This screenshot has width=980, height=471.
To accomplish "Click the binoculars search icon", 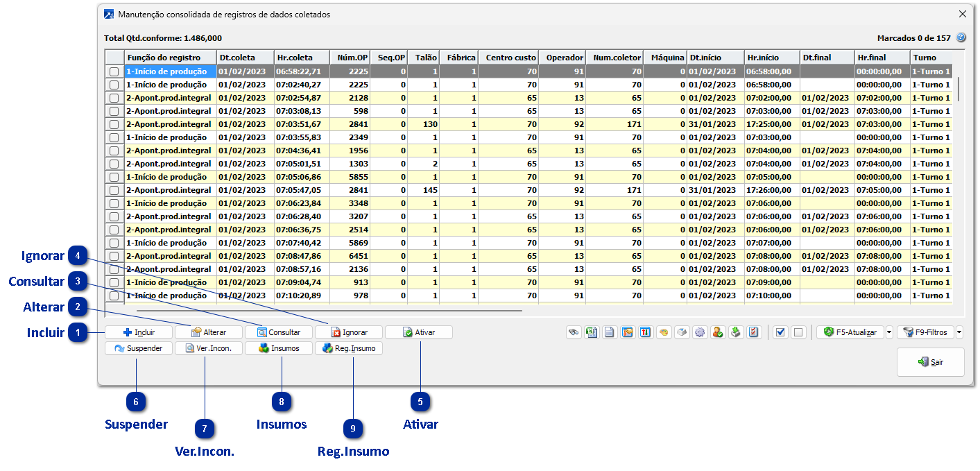I will click(x=574, y=332).
